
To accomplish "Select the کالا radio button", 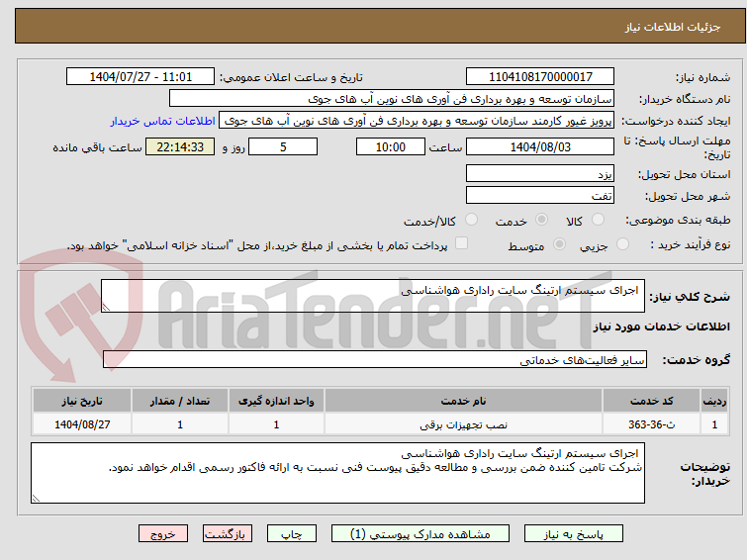I will (598, 220).
